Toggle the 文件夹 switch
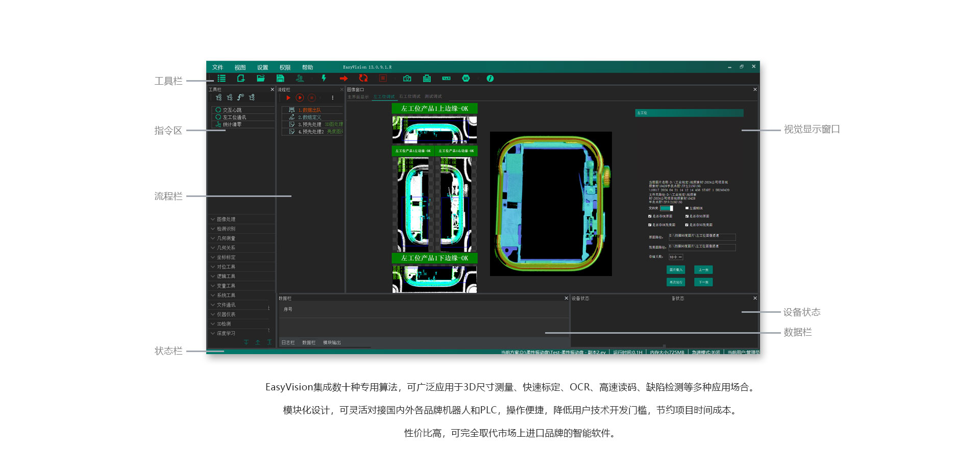980x473 pixels. [x=667, y=208]
